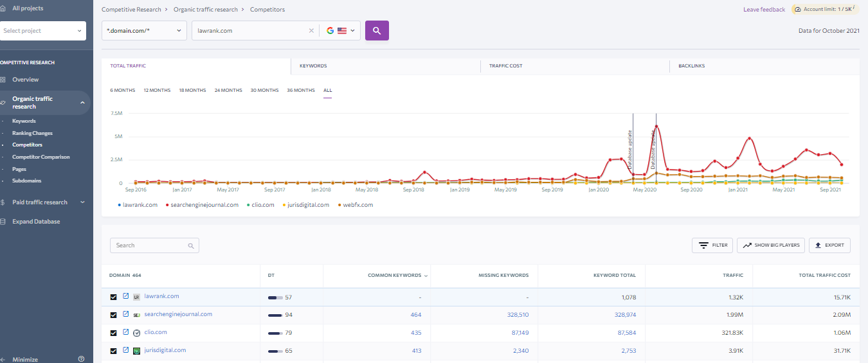The height and width of the screenshot is (363, 868).
Task: Select the 6 Months time range
Action: 123,91
